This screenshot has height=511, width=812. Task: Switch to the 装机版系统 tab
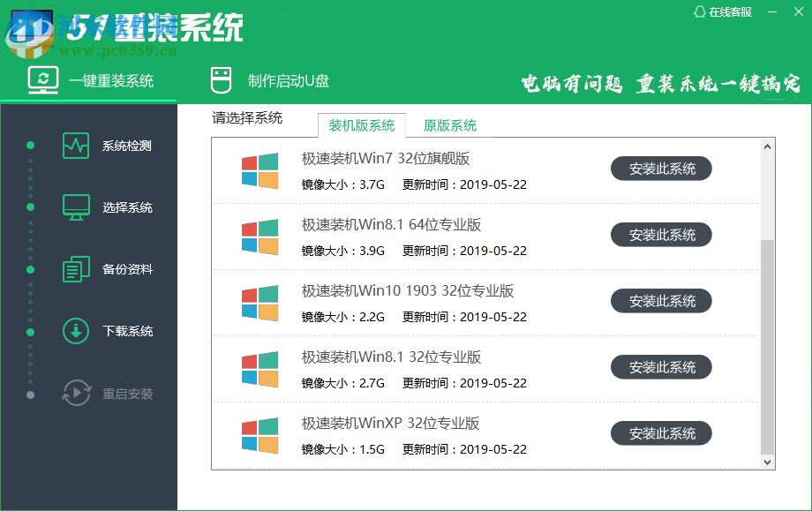362,126
